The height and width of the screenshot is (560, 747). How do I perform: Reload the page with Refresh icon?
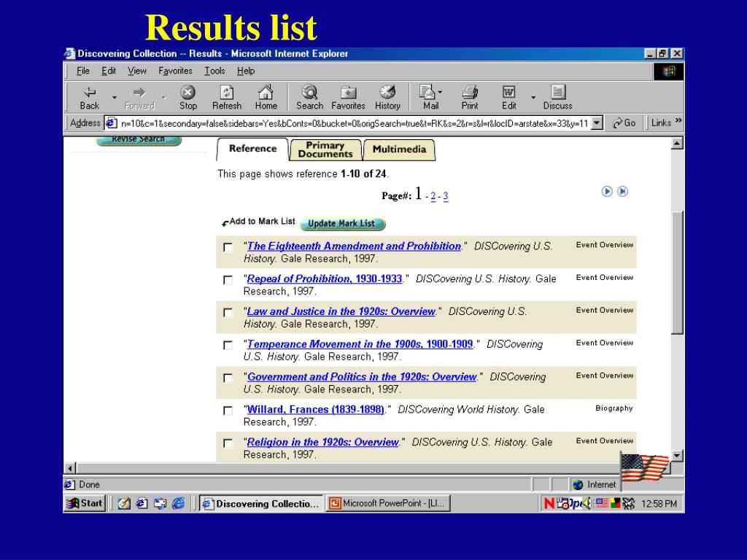point(227,98)
